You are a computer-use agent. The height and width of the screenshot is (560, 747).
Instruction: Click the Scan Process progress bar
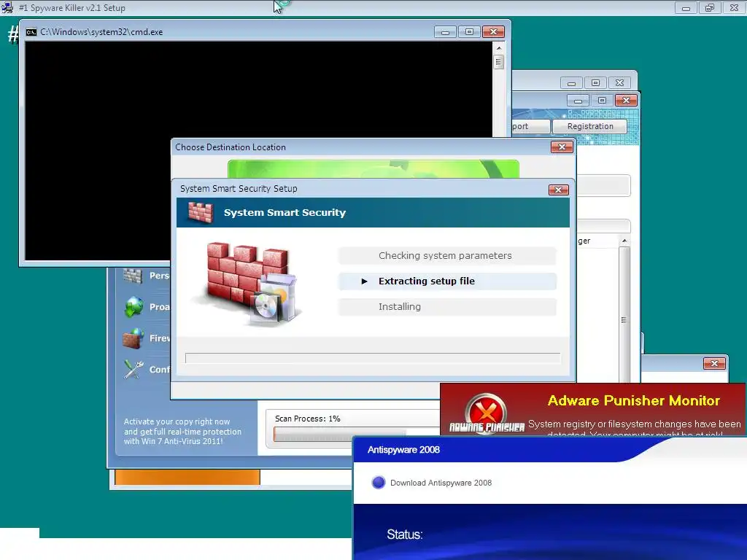356,434
